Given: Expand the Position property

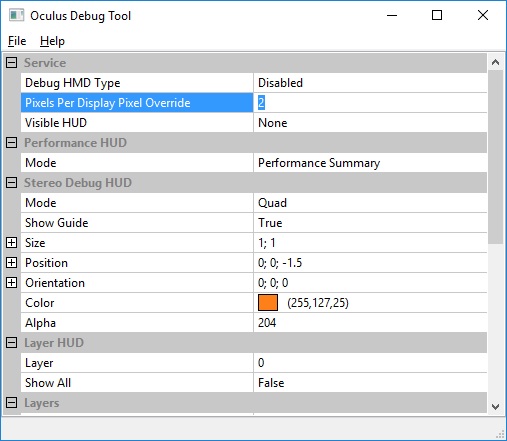Looking at the screenshot, I should 12,263.
